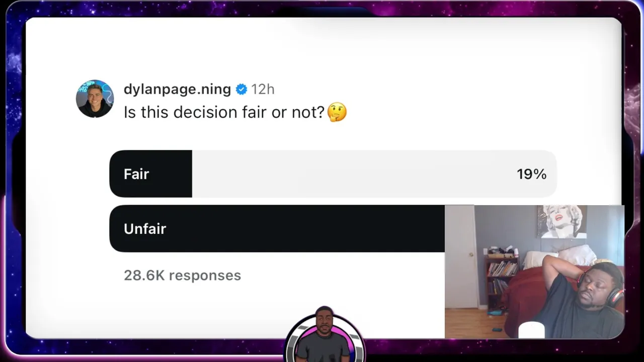Click the red bed in webcam overlay

(528, 297)
